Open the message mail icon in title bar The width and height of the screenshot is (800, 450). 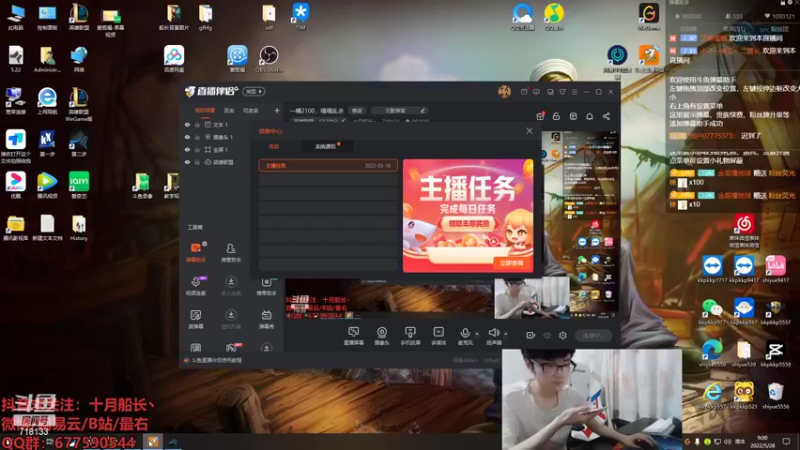[524, 92]
